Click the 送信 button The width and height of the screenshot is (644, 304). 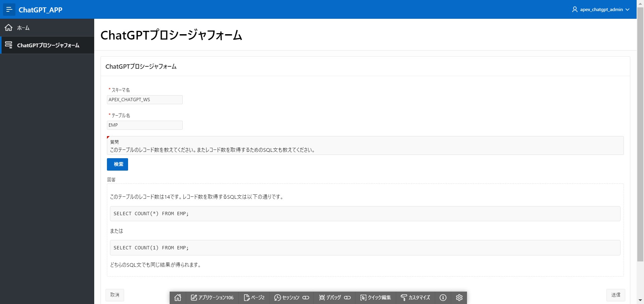click(x=616, y=295)
